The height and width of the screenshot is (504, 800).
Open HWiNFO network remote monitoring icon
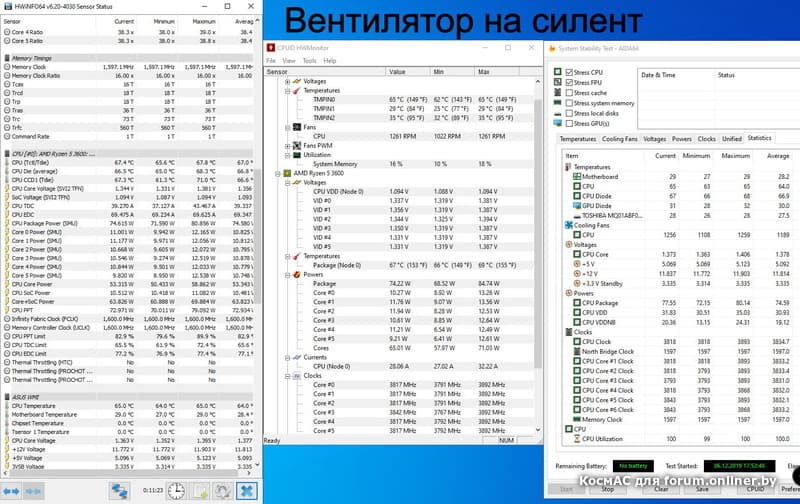pyautogui.click(x=119, y=491)
